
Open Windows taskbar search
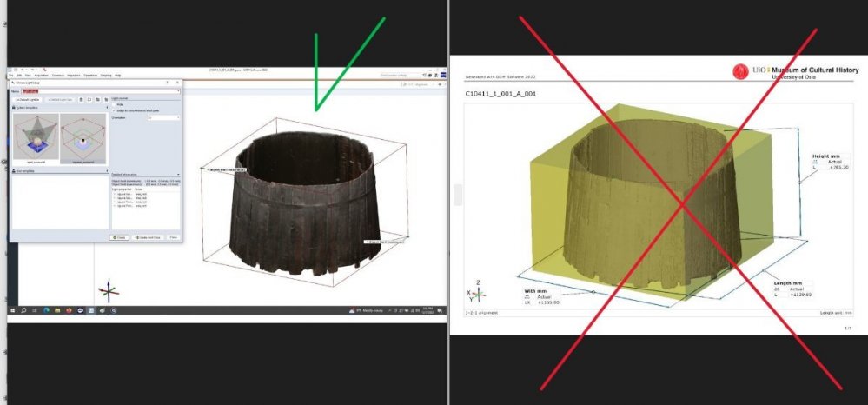click(x=23, y=311)
